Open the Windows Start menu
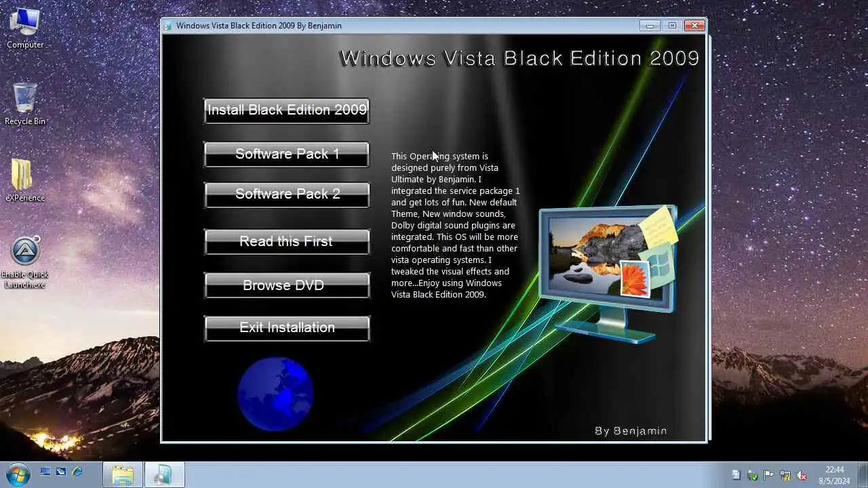 pyautogui.click(x=17, y=474)
